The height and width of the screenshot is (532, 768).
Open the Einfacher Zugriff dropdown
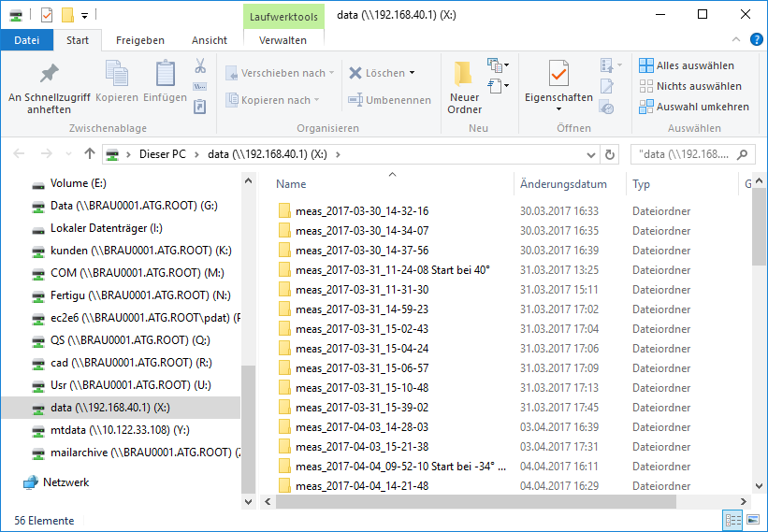[x=498, y=86]
